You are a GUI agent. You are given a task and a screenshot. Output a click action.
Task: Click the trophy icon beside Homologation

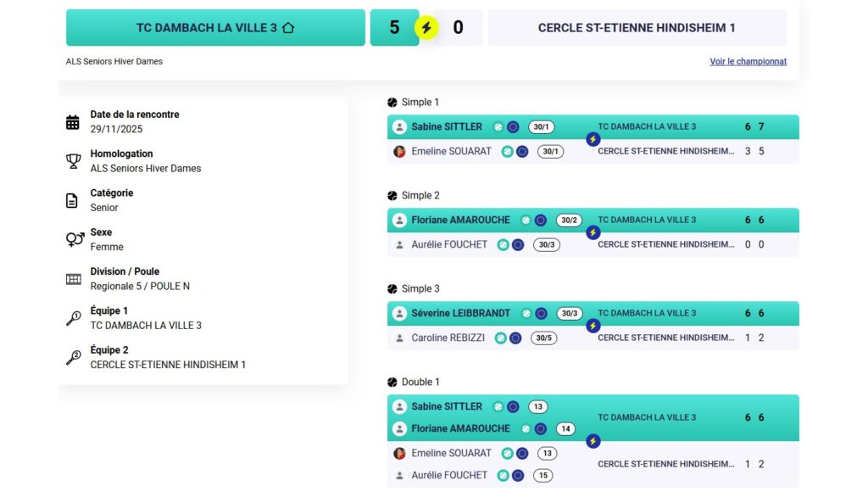[x=74, y=161]
